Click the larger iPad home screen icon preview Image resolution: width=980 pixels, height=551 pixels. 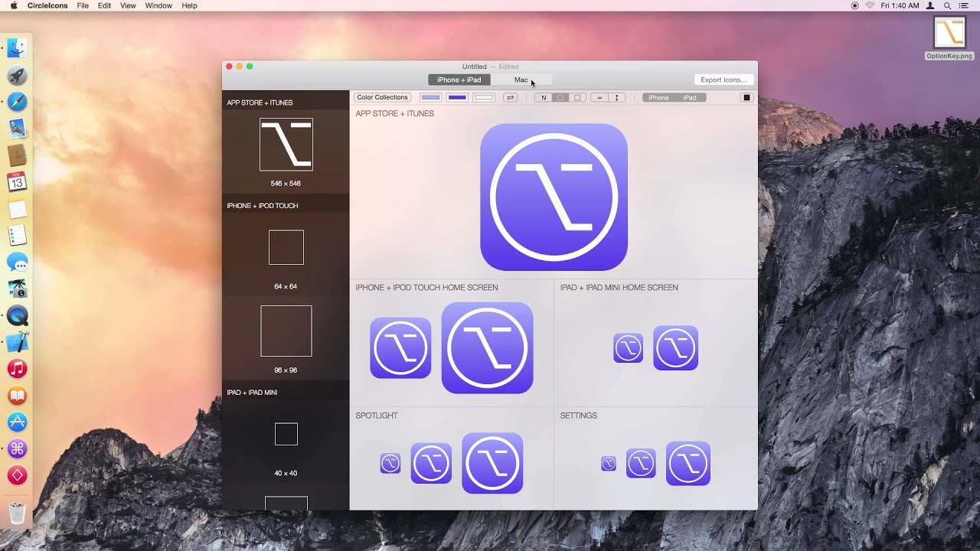[675, 347]
